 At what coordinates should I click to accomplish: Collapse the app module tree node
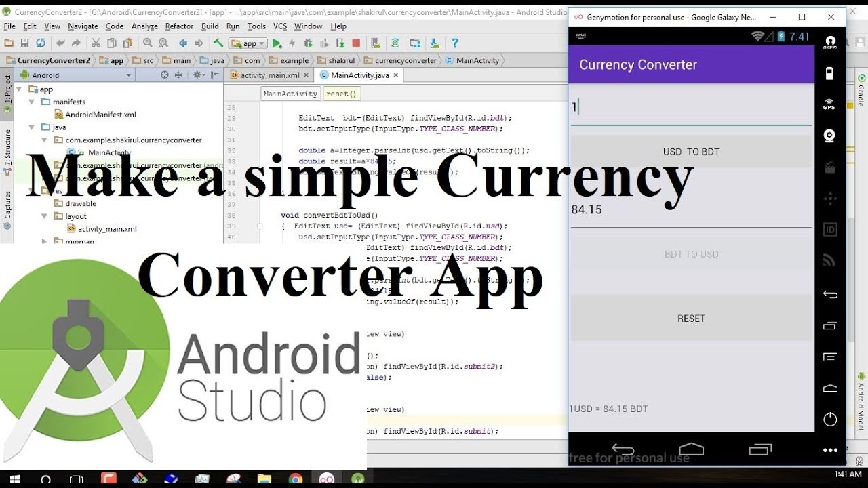tap(20, 89)
